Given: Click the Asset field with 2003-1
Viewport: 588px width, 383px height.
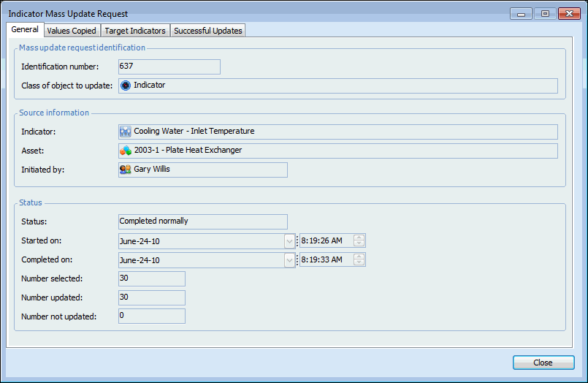Looking at the screenshot, I should point(338,151).
